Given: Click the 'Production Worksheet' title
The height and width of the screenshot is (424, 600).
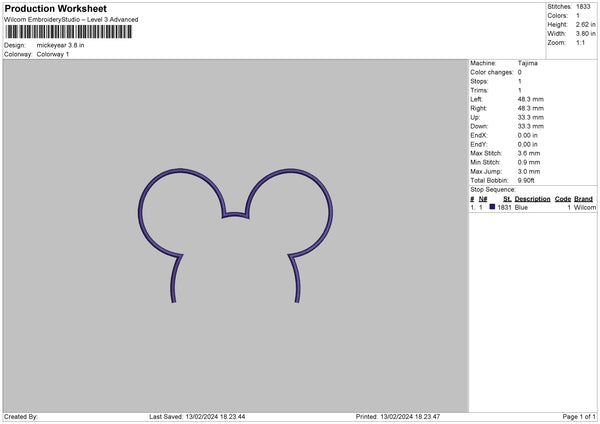Looking at the screenshot, I should (x=55, y=8).
